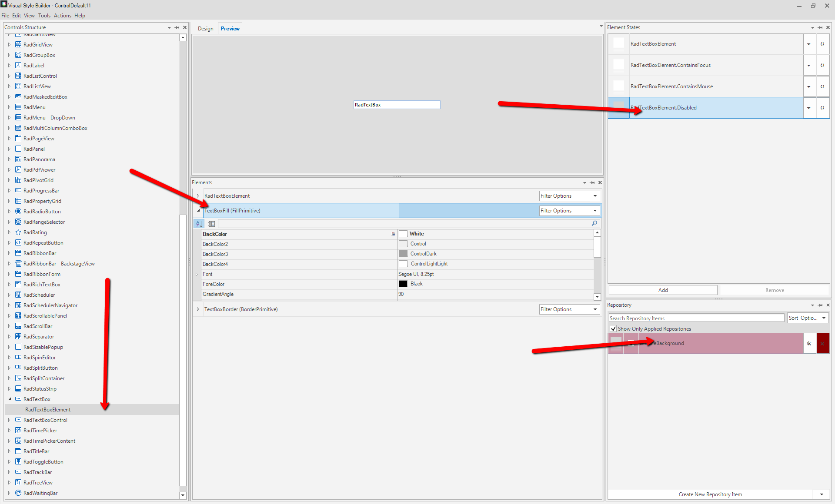Delete DisableBackground repository item via red X
This screenshot has height=504, width=835.
coord(822,343)
